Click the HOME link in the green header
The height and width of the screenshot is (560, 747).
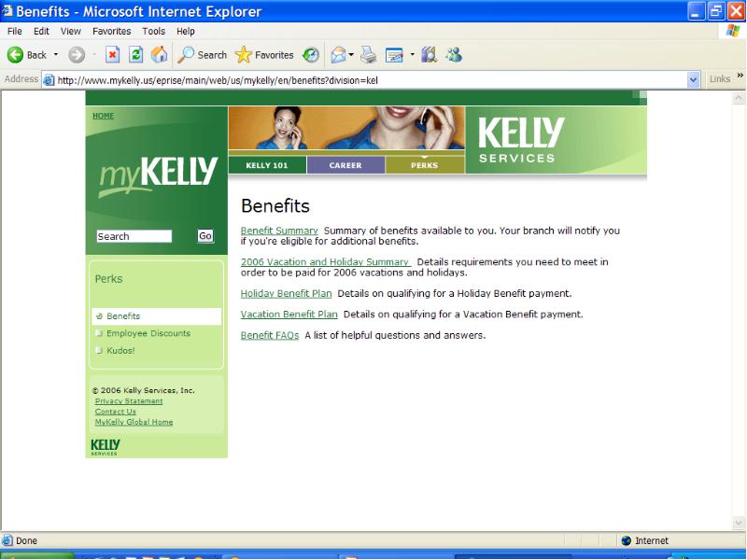click(103, 116)
